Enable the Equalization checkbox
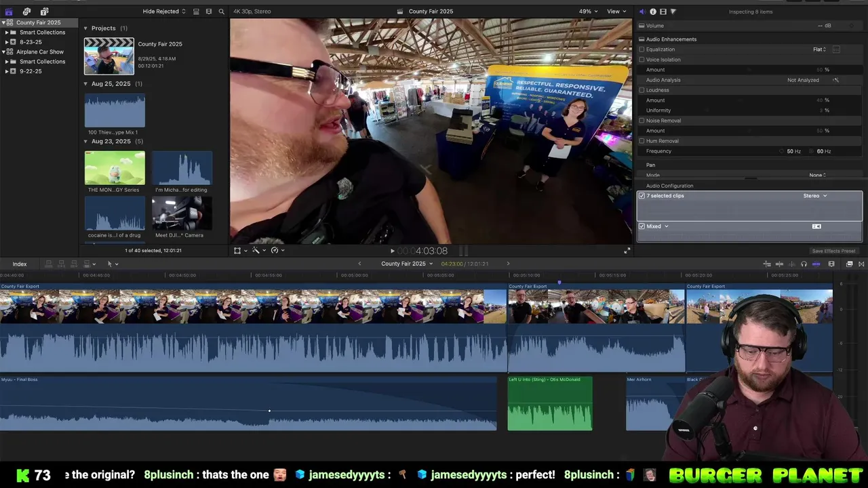This screenshot has height=488, width=868. click(642, 49)
